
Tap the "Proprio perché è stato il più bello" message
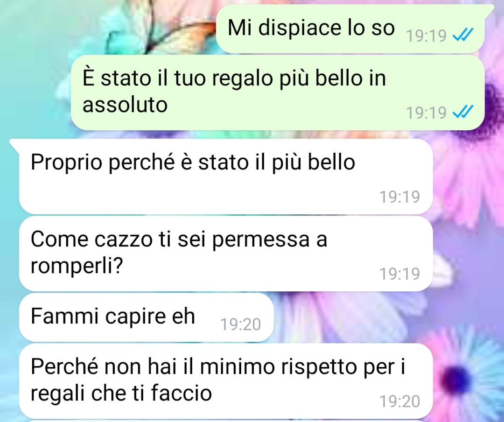(x=226, y=176)
